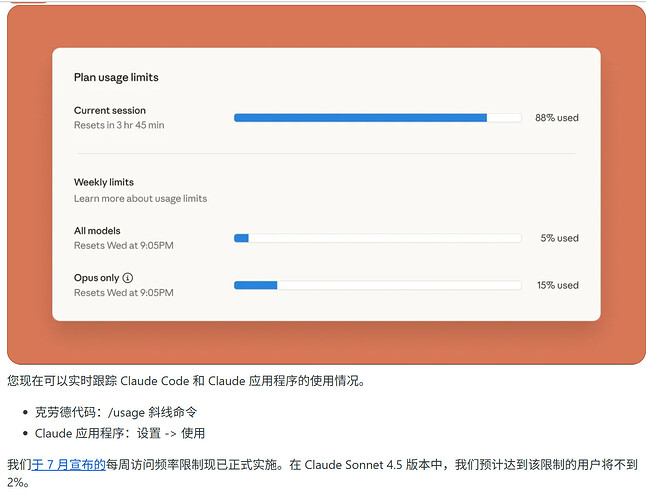Click the 5% used value
646x500 pixels.
coord(559,238)
